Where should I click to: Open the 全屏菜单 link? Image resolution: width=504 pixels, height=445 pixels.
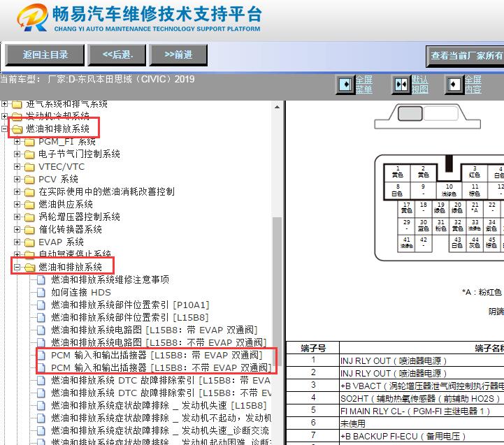point(364,85)
